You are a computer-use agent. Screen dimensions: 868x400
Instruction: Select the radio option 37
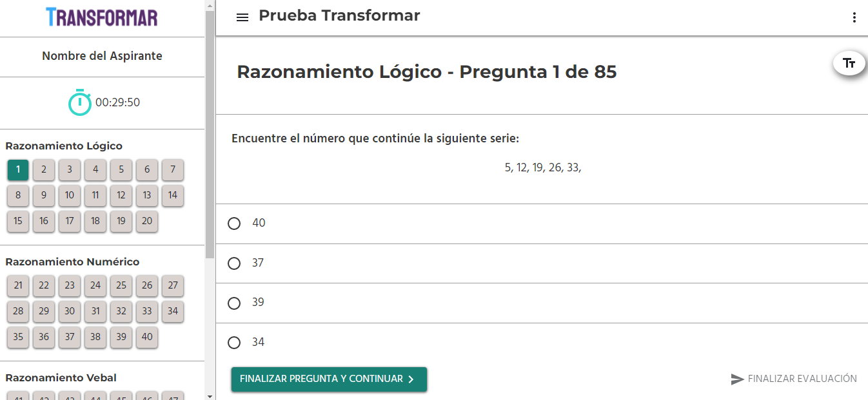pyautogui.click(x=234, y=263)
